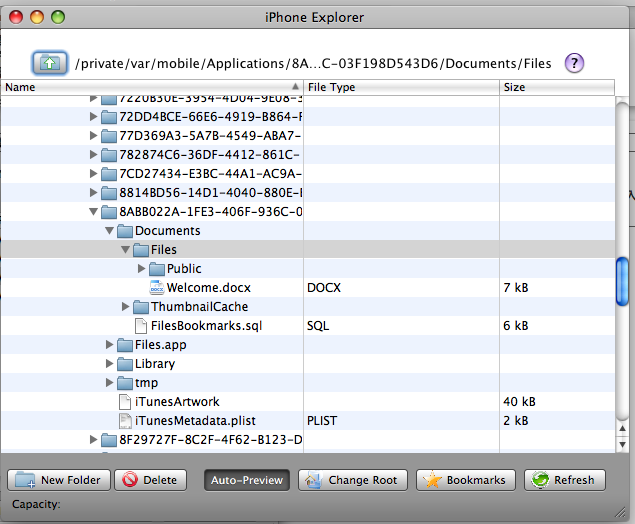Sort by the Size column header
Viewport: 635px width, 524px height.
coord(557,87)
